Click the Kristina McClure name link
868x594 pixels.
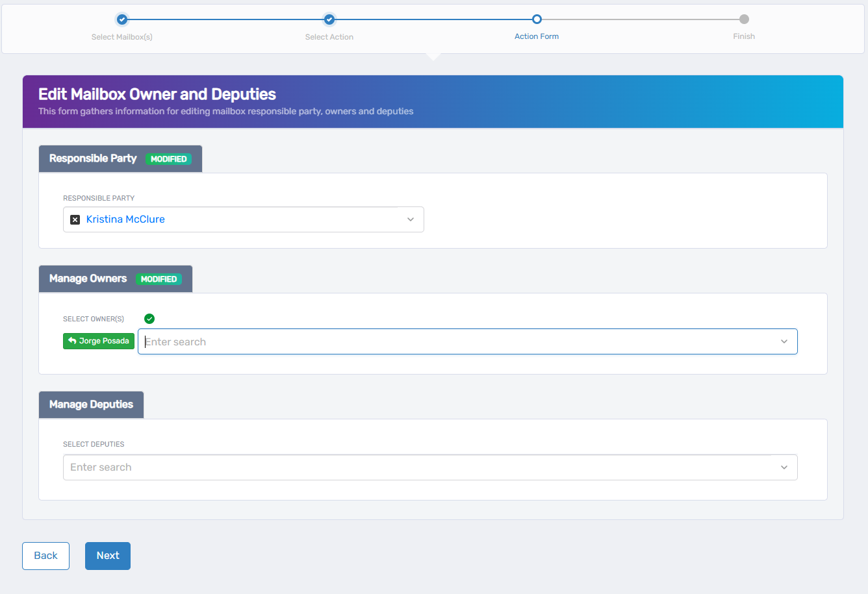click(x=125, y=219)
